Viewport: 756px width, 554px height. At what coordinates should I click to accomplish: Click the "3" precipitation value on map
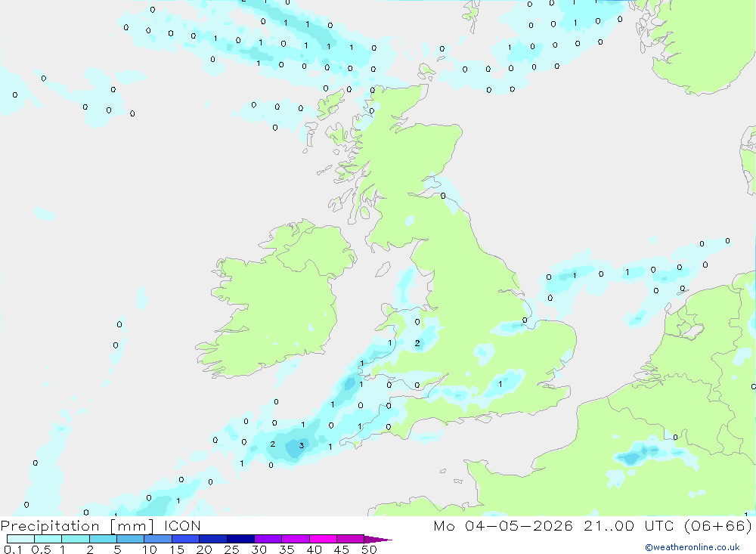[302, 445]
